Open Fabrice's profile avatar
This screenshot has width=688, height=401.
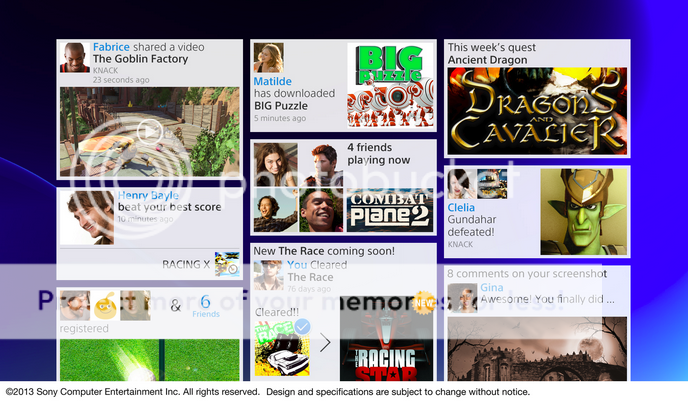pyautogui.click(x=75, y=57)
